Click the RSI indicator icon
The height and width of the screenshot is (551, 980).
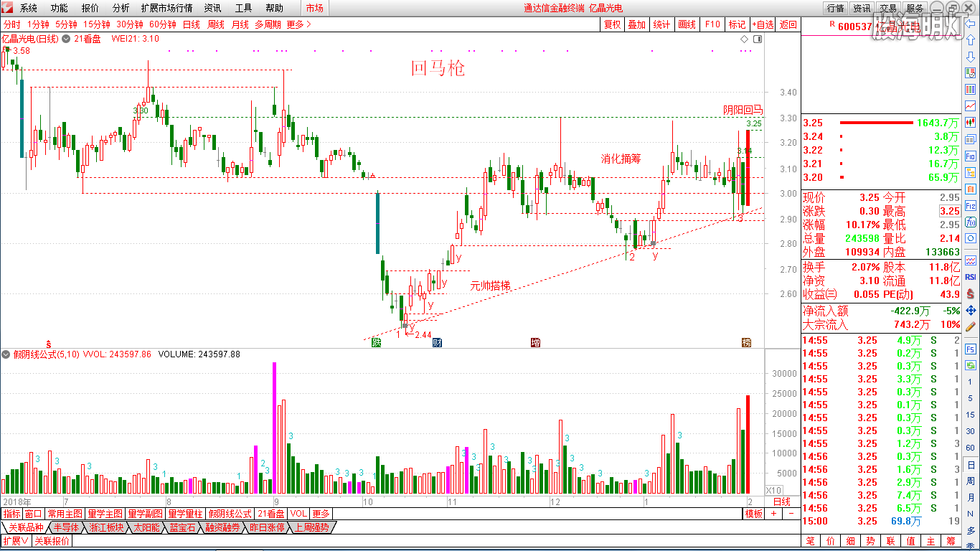click(x=971, y=277)
